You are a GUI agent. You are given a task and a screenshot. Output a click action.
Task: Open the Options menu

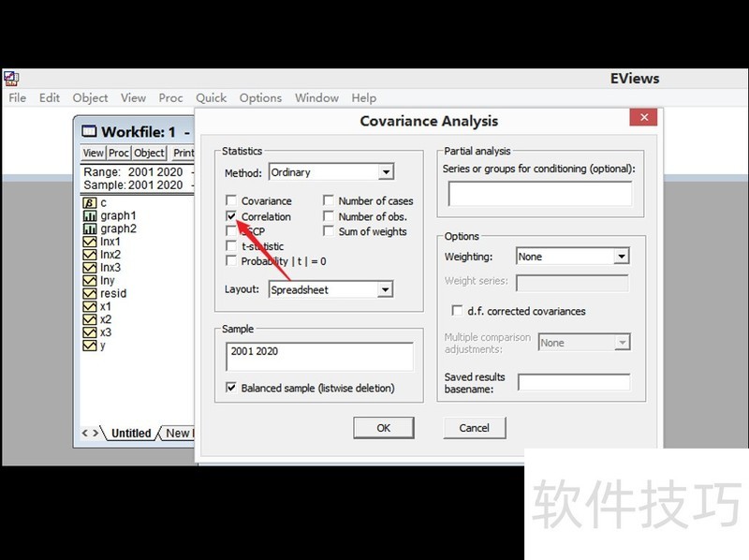coord(260,98)
